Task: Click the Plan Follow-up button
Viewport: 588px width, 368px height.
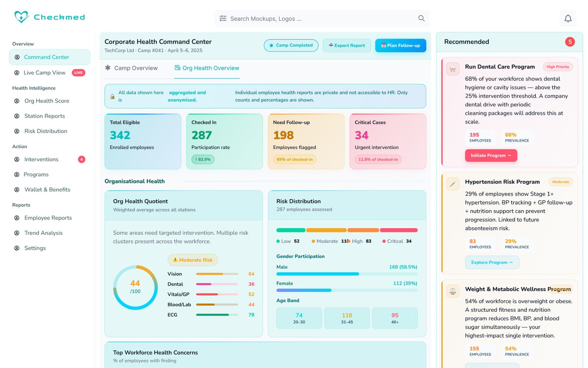Action: click(401, 45)
